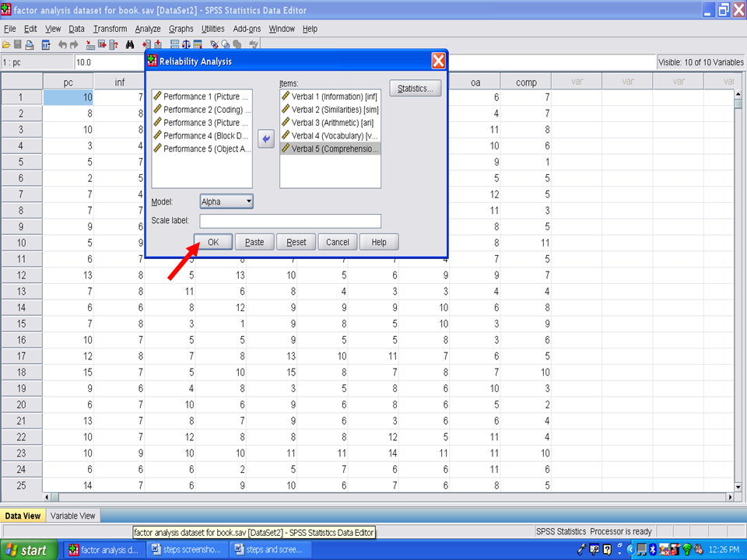Switch to the Variable View tab
This screenshot has height=560, width=747.
(73, 516)
